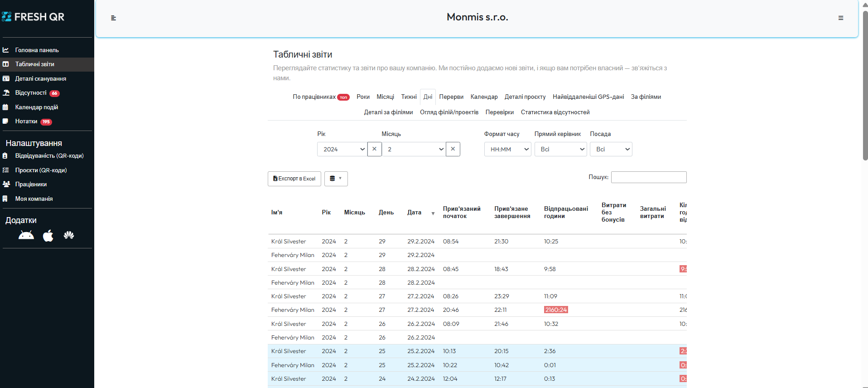Open the Прямий керівник dropdown
This screenshot has height=388, width=868.
click(560, 149)
